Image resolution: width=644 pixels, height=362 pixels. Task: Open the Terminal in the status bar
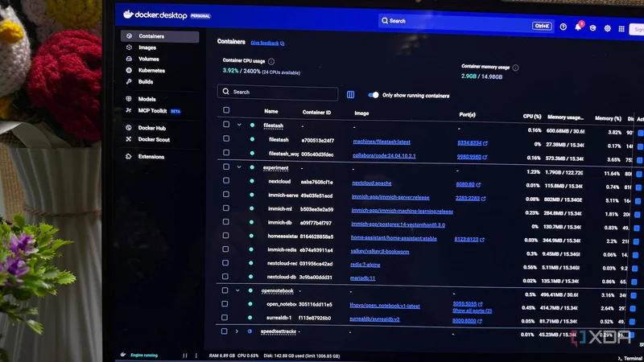click(x=630, y=358)
